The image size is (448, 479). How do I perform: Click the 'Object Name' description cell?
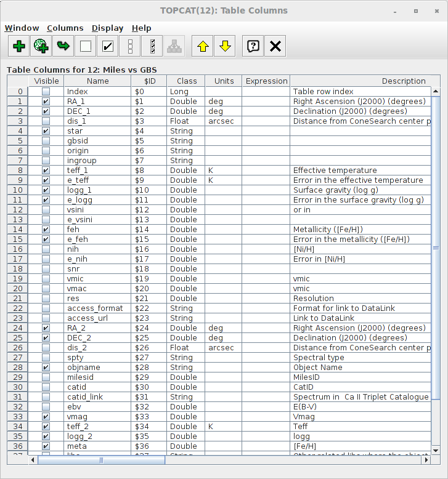[x=360, y=367]
